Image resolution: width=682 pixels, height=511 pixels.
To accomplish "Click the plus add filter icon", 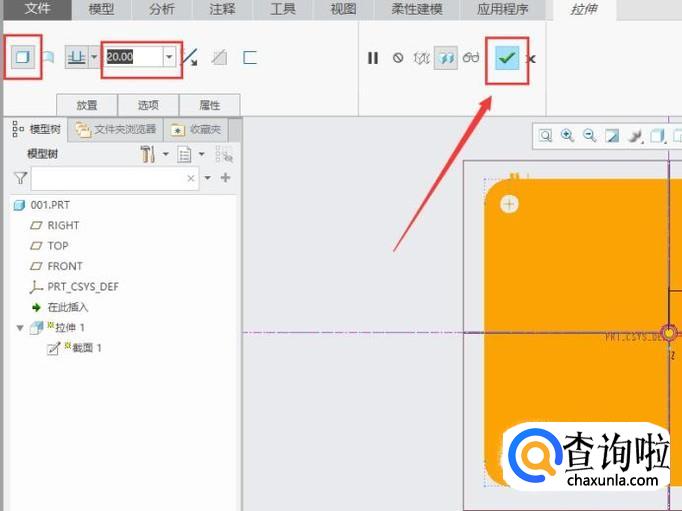I will click(225, 177).
